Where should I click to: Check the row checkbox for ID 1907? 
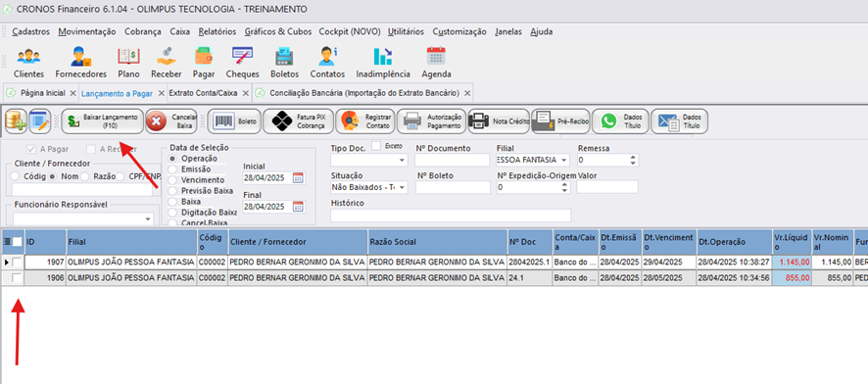(18, 262)
